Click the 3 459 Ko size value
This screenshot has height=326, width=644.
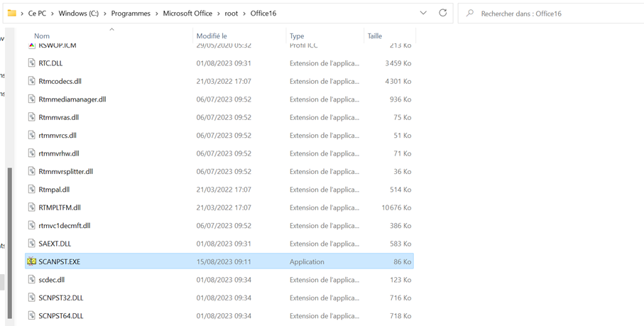tap(398, 63)
